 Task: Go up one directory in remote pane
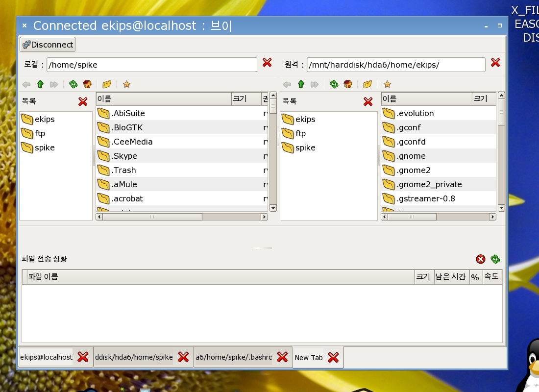click(x=301, y=84)
